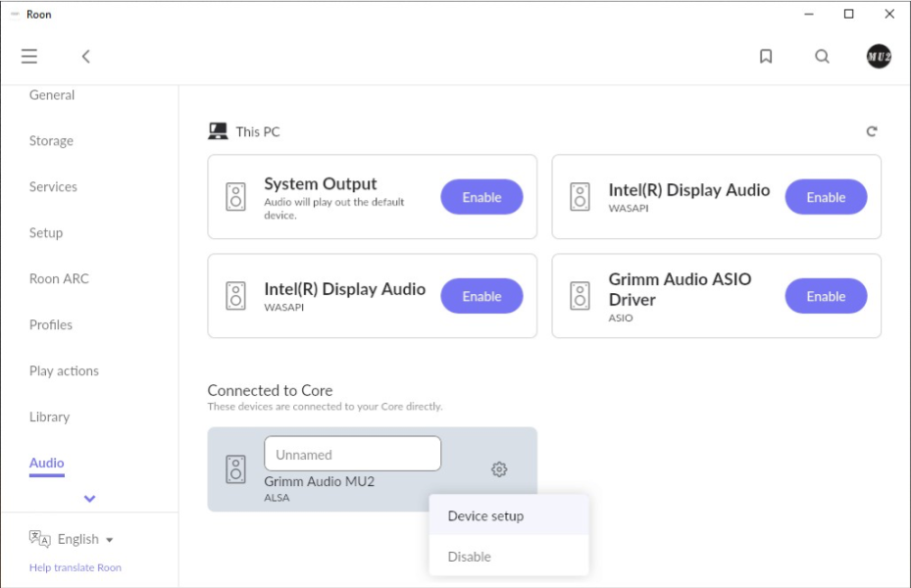Screen dimensions: 911x588
Task: Click the translate language icon
Action: (39, 539)
